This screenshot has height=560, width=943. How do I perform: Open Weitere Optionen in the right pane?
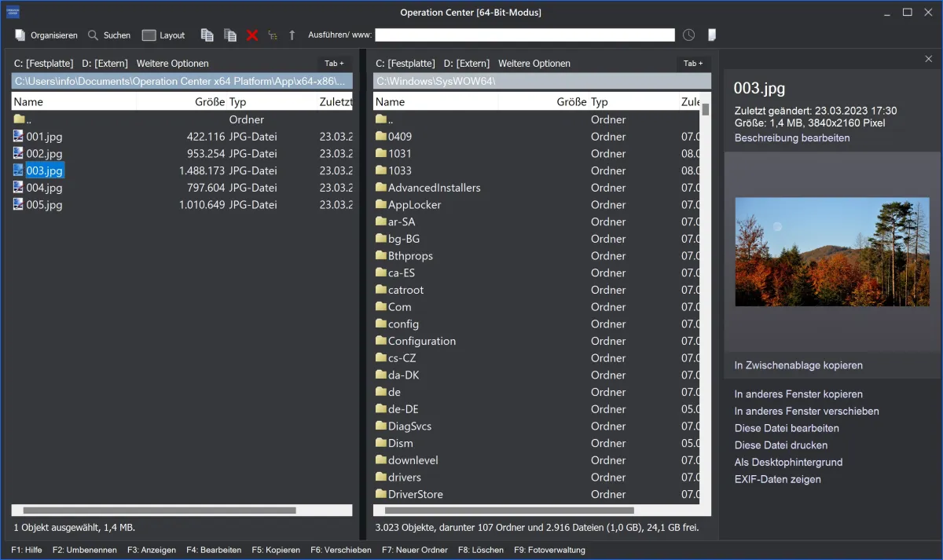(x=534, y=64)
